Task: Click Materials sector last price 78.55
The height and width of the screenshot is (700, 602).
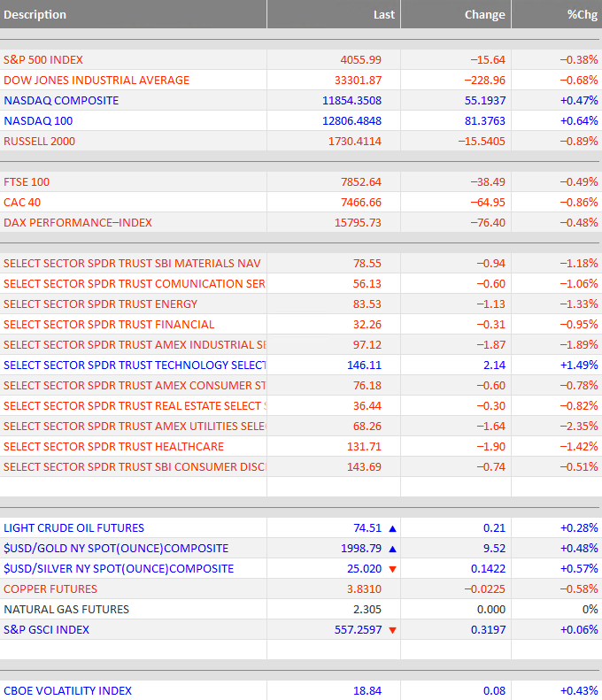Action: click(367, 264)
